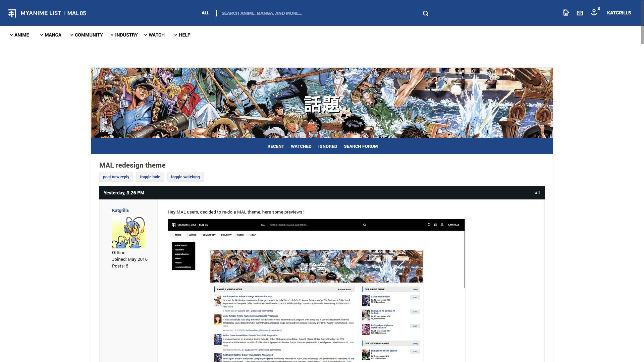Click the MyAnimeList logo icon

(x=12, y=13)
